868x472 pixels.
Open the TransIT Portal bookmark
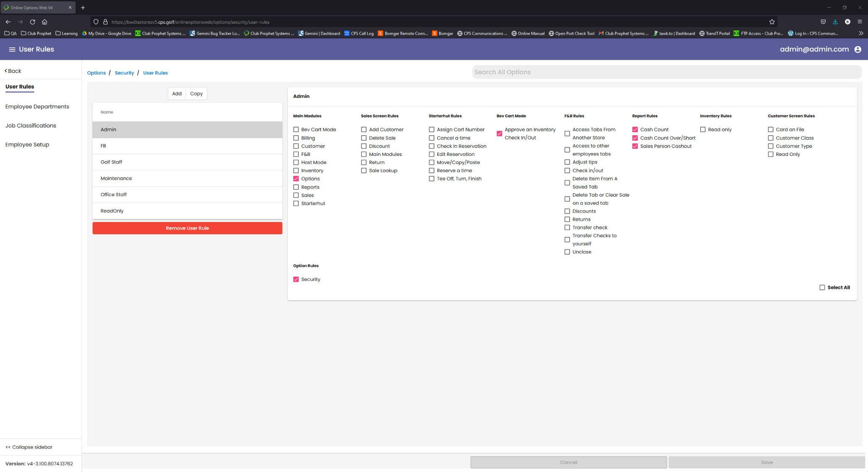(x=715, y=33)
